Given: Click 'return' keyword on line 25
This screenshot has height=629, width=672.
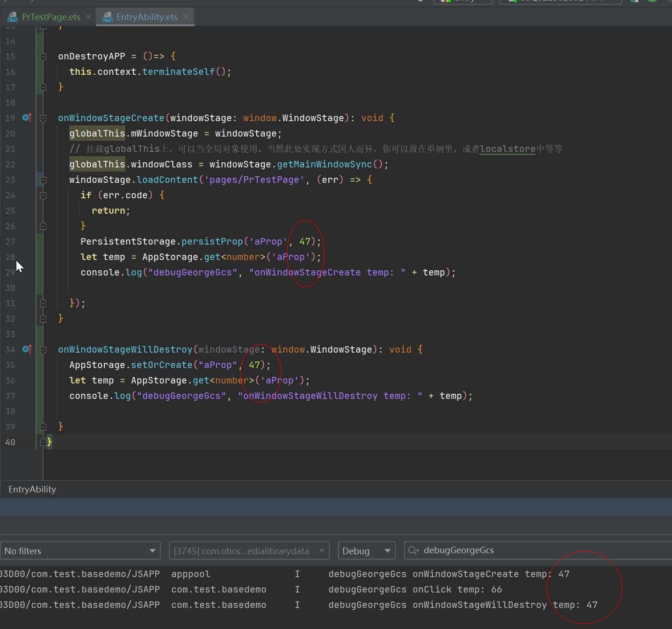Looking at the screenshot, I should point(108,210).
